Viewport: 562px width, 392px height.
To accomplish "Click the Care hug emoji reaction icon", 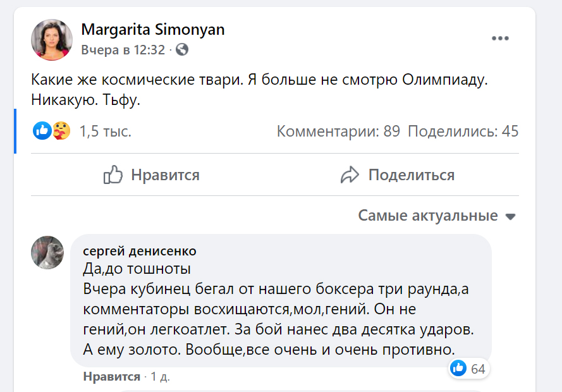I will [x=61, y=131].
